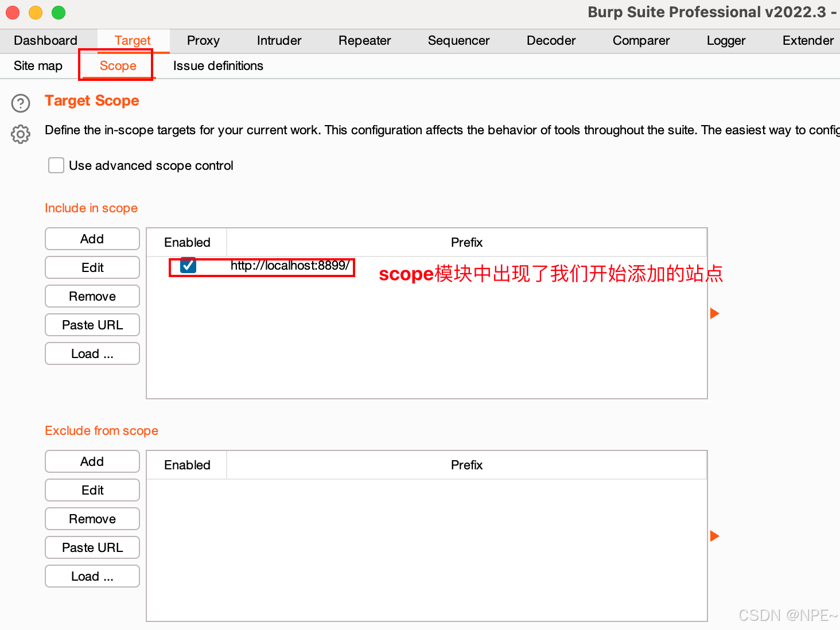The image size is (840, 630).
Task: Click Load under Include in scope
Action: 92,353
